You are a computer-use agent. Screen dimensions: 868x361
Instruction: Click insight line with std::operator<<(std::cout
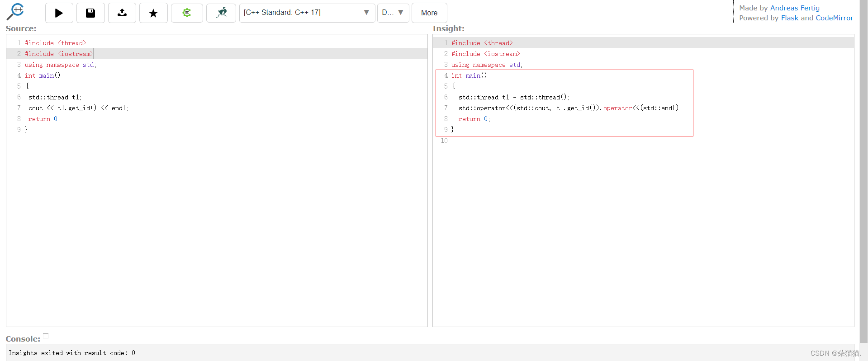click(570, 108)
